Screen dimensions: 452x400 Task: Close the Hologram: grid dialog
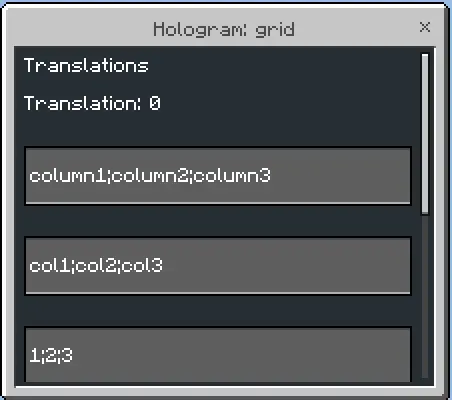click(x=425, y=27)
